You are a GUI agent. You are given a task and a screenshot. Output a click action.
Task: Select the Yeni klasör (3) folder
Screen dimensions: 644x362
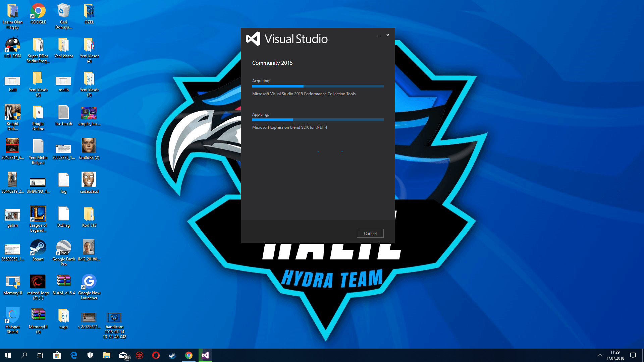coord(89,84)
